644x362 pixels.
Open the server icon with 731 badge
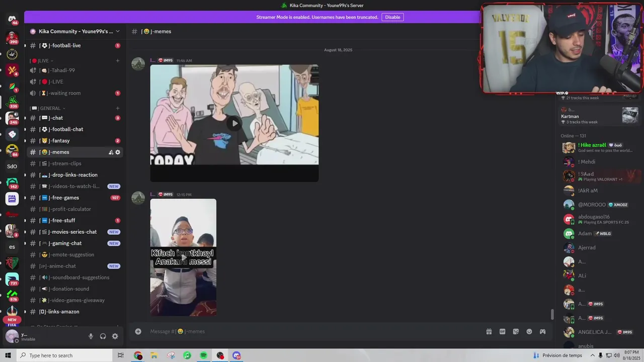click(x=12, y=279)
